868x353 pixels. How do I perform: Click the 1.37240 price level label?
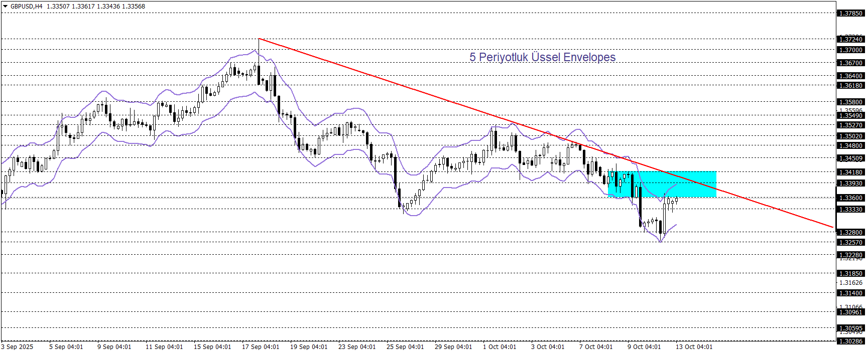coord(850,39)
